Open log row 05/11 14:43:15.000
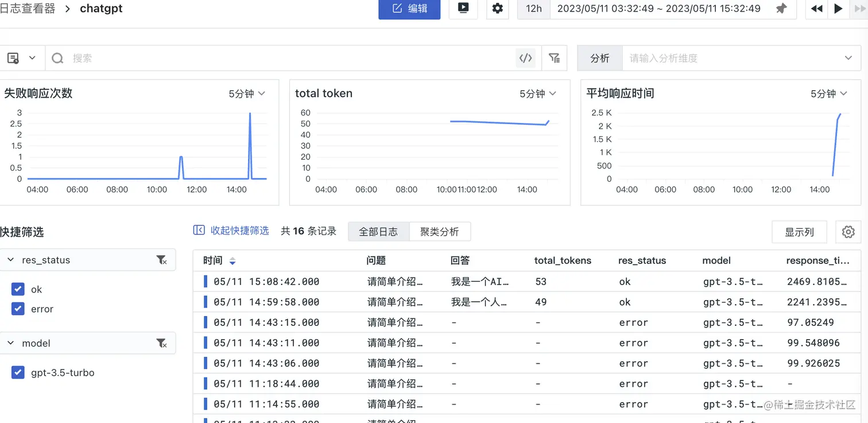868x423 pixels. 527,322
